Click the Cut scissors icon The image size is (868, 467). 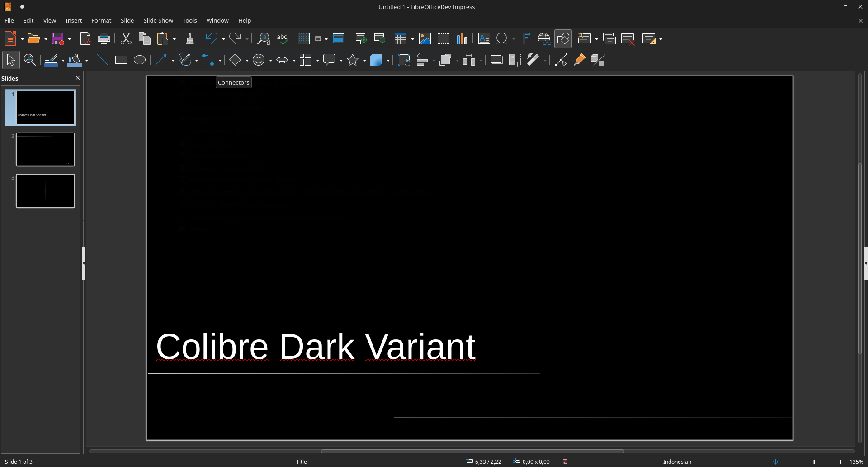[126, 39]
